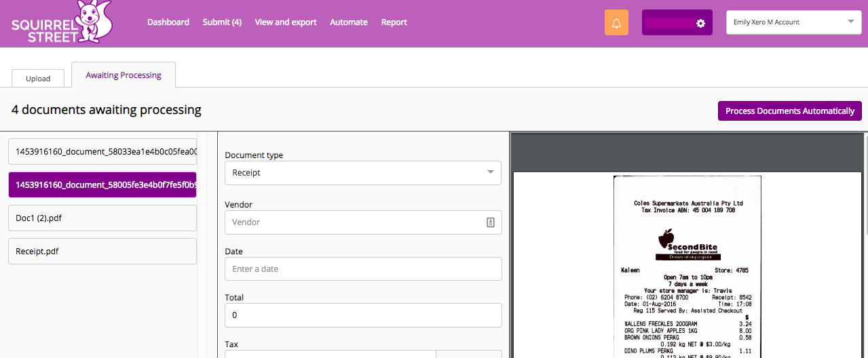
Task: Go to Dashboard
Action: (x=168, y=22)
